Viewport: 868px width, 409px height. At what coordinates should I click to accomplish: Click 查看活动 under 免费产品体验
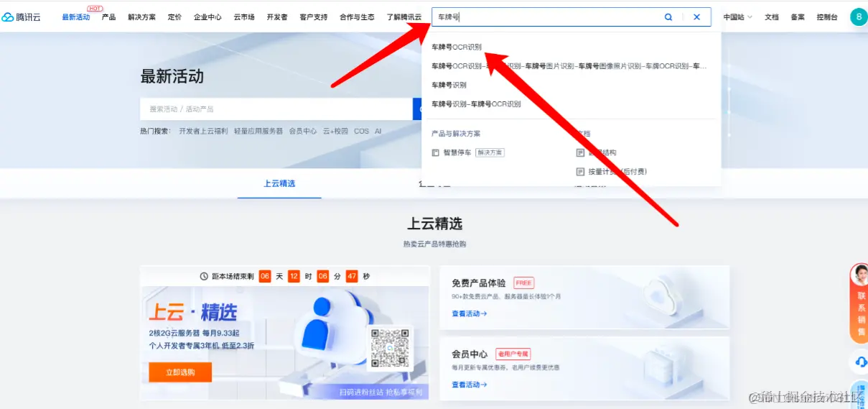click(470, 314)
